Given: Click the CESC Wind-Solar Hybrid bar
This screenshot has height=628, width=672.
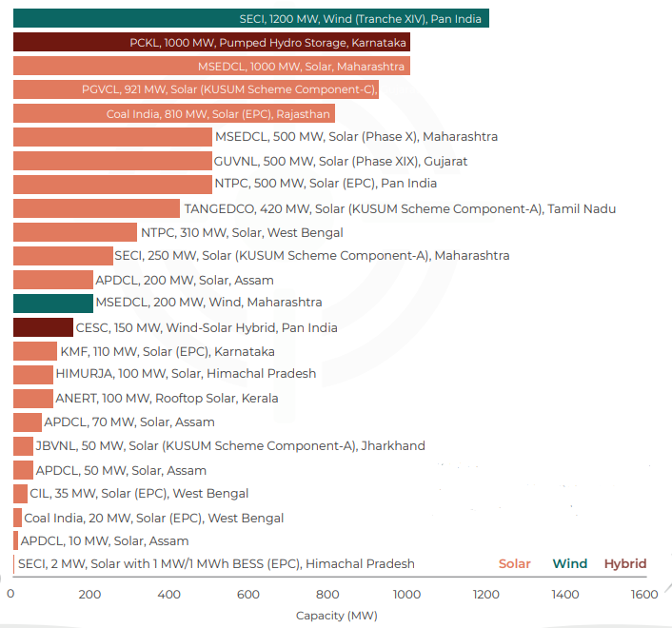Looking at the screenshot, I should pos(43,327).
